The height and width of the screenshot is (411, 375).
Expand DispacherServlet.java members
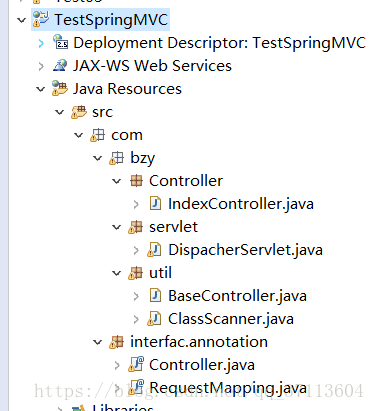pyautogui.click(x=136, y=250)
